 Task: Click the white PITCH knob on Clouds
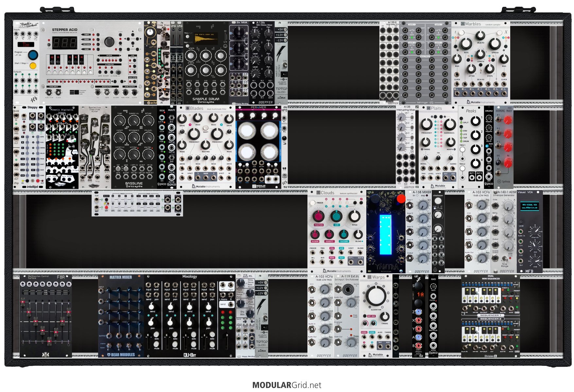tap(354, 216)
